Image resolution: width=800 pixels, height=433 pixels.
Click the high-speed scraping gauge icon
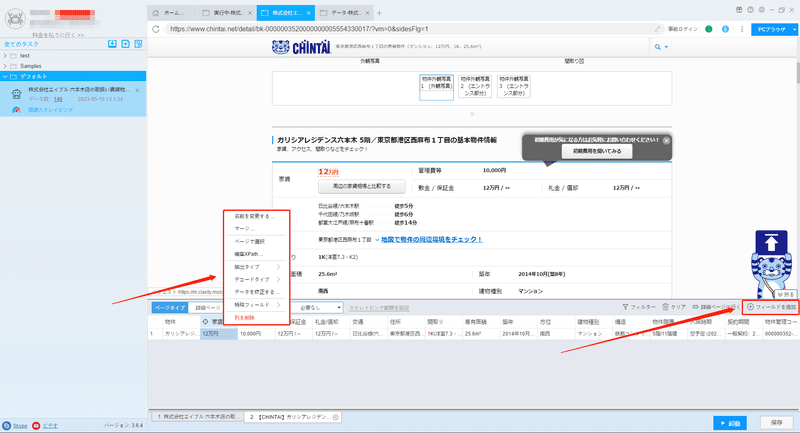point(16,110)
